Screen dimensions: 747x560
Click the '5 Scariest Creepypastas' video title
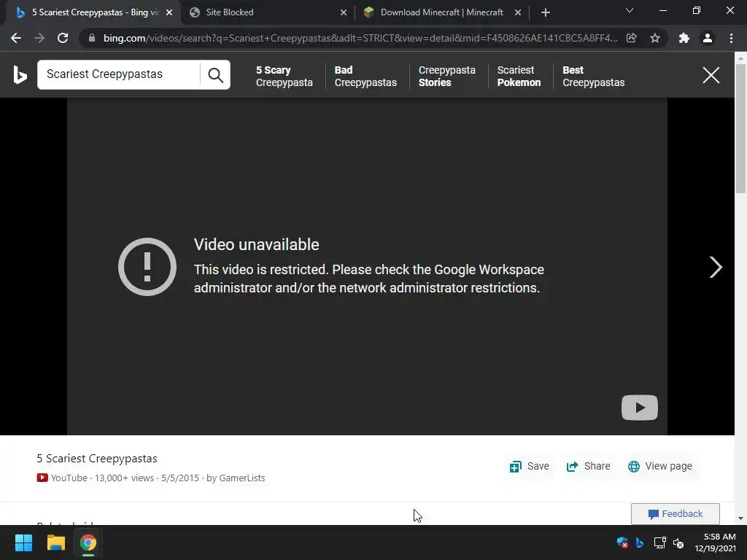[x=97, y=459]
